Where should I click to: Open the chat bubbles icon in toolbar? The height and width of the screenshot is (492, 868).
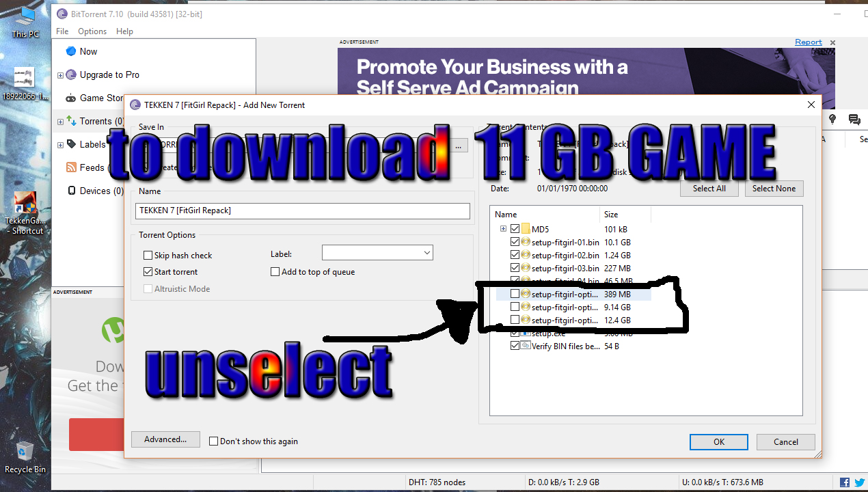(854, 120)
